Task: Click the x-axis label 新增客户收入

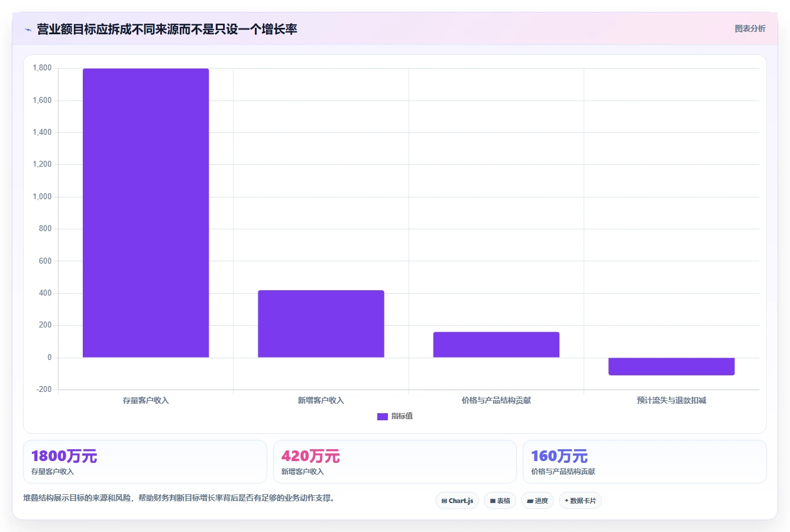Action: click(321, 401)
